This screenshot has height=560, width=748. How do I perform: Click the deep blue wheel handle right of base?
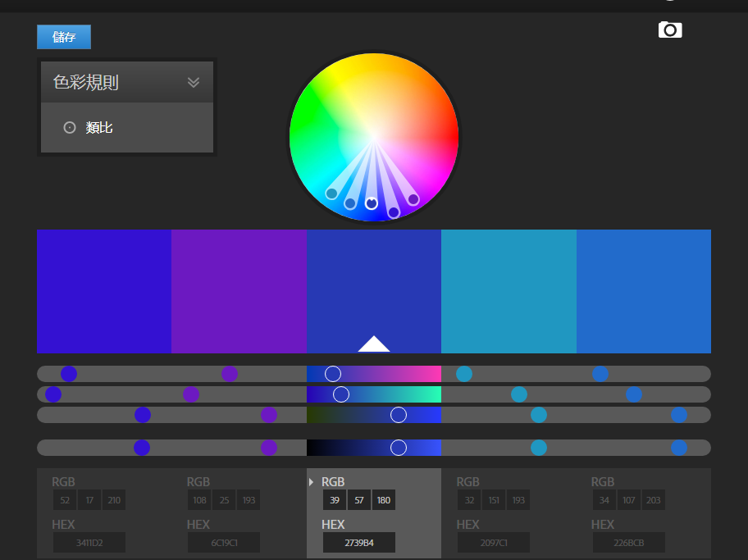tap(394, 212)
